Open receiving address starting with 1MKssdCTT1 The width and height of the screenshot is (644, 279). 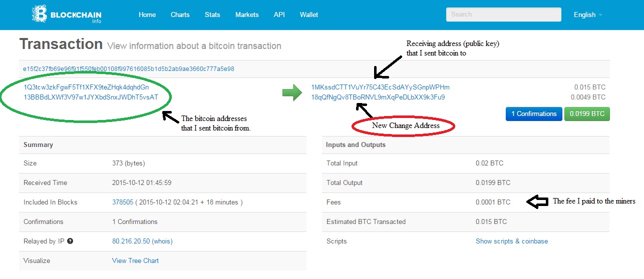tap(380, 87)
